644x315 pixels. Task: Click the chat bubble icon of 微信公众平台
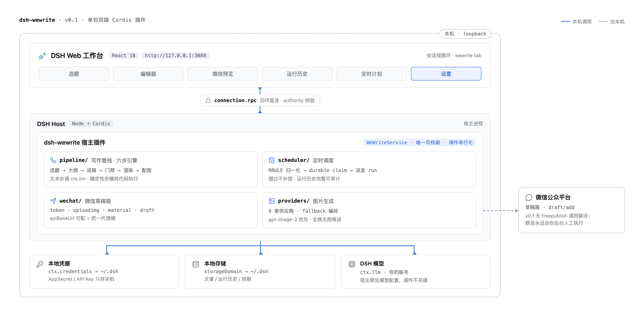[528, 197]
